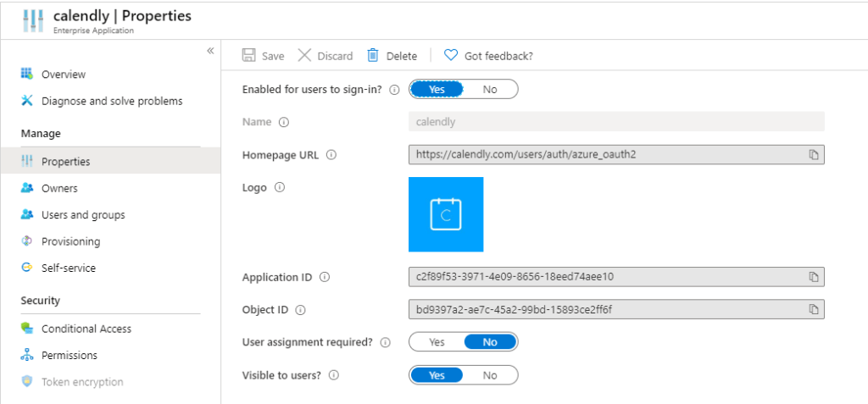
Task: Set Visible to users to No
Action: [x=490, y=375]
